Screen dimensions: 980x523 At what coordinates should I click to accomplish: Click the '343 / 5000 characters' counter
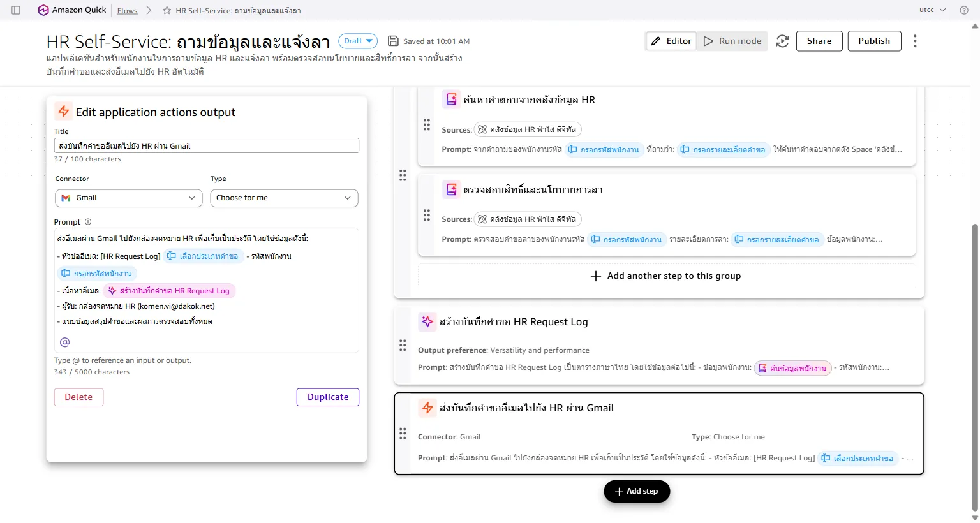coord(92,372)
